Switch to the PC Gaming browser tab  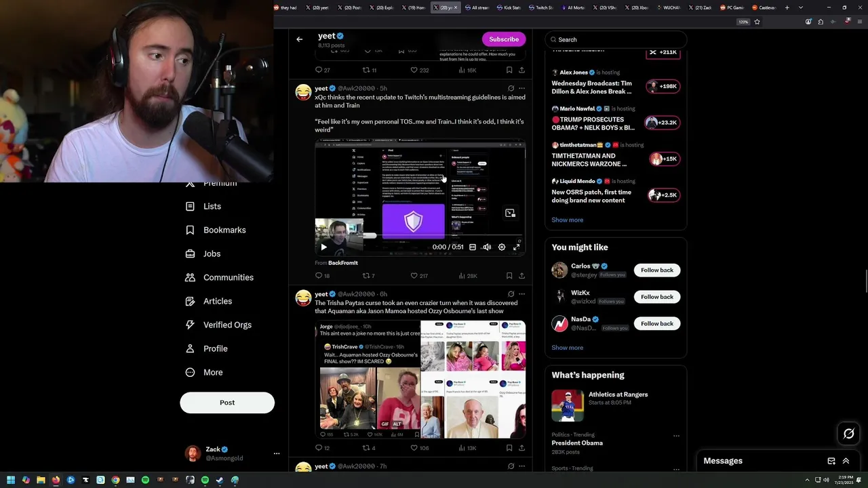coord(732,7)
